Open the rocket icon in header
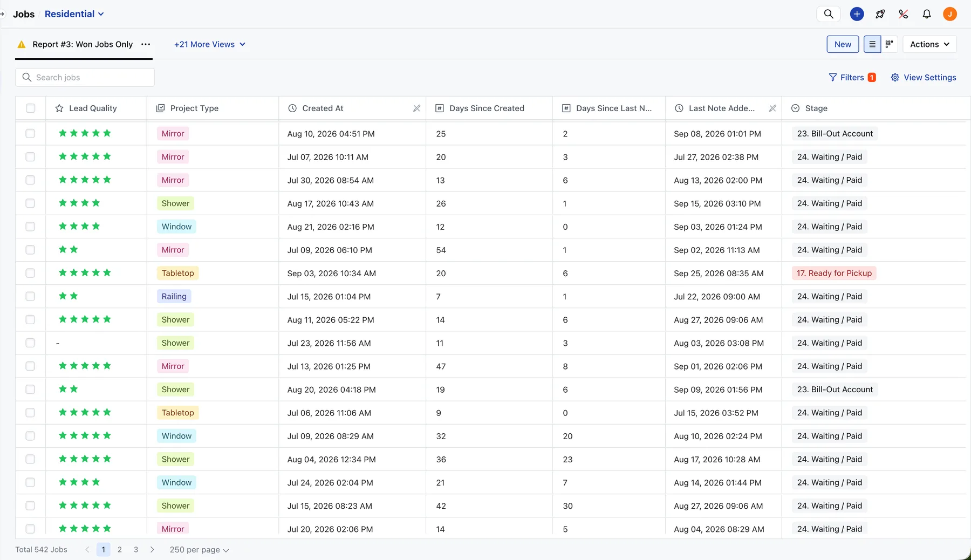Screen dimensions: 971x560 (x=880, y=14)
